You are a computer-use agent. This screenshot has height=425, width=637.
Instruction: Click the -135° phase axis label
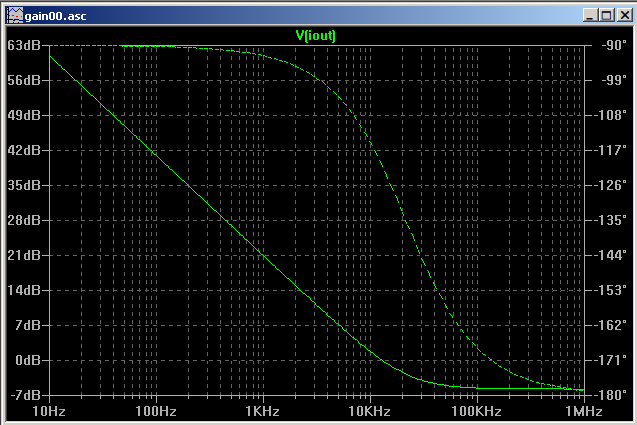point(610,220)
